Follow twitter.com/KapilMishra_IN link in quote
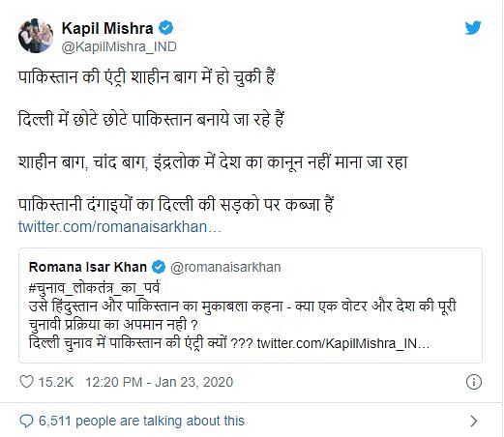This screenshot has height=437, width=504. (x=343, y=343)
